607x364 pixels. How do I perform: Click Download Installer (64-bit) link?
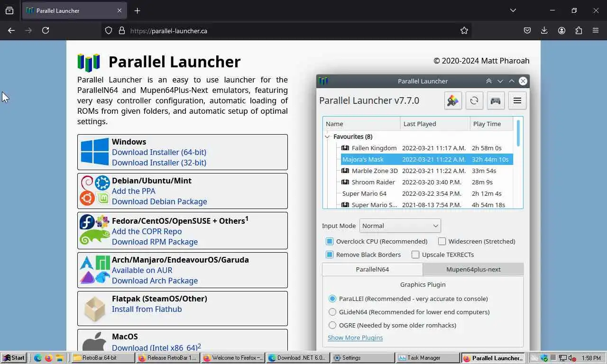click(159, 152)
